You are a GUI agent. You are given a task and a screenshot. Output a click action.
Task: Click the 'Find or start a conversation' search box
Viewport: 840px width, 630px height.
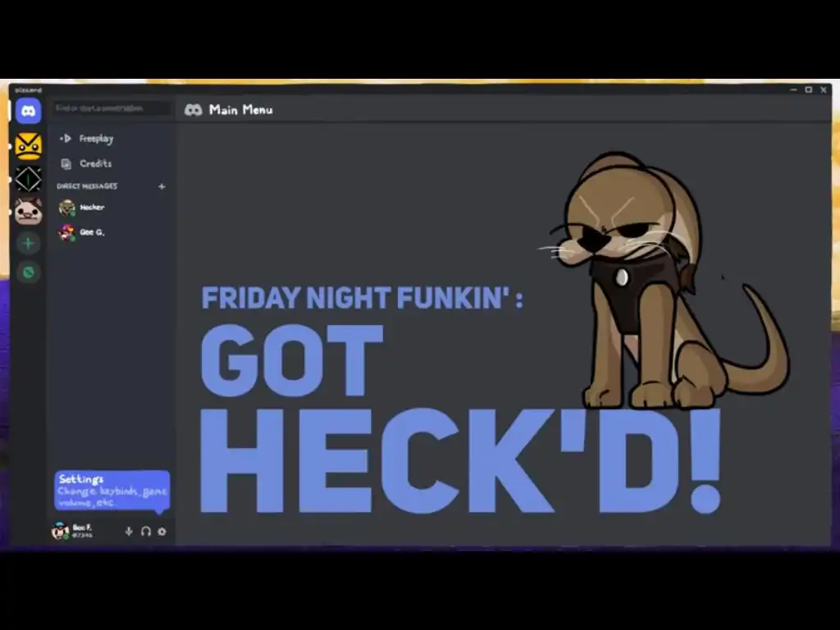112,108
